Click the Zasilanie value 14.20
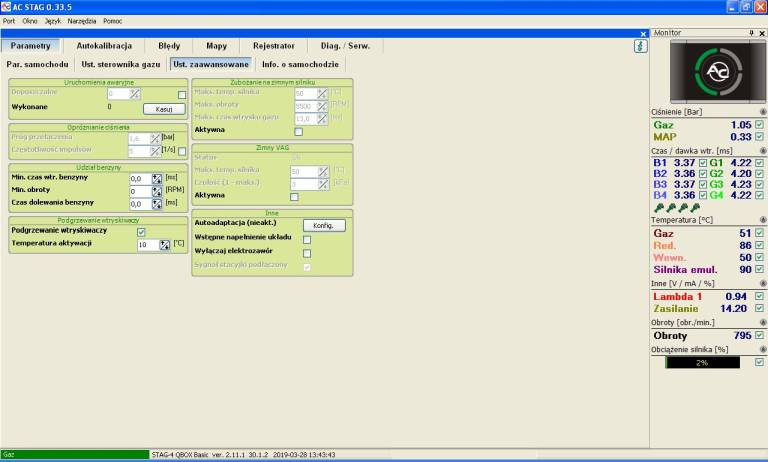The height and width of the screenshot is (462, 768). point(733,309)
